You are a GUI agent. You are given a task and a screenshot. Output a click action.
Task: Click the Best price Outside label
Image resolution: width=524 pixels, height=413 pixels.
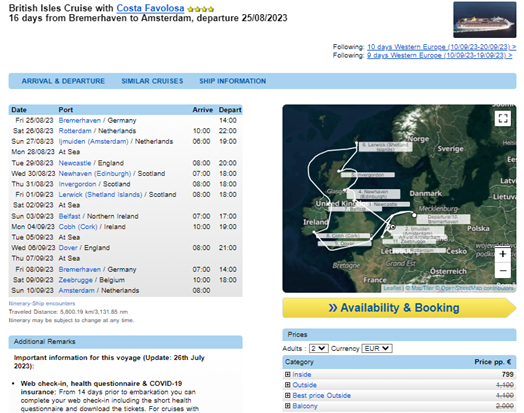coord(321,396)
